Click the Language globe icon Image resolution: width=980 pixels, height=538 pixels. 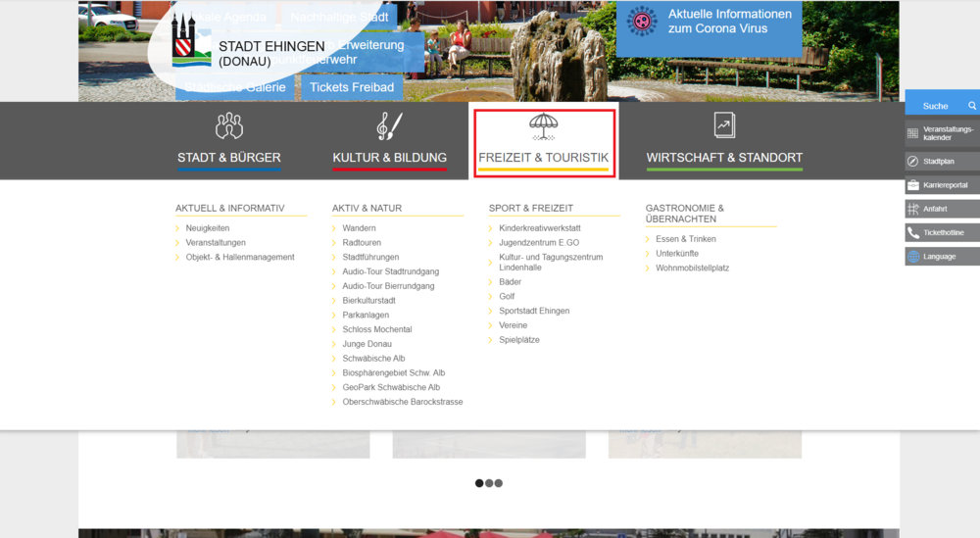tap(912, 256)
